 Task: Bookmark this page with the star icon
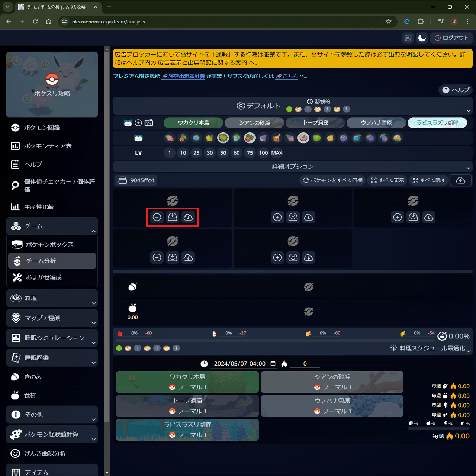click(x=389, y=22)
